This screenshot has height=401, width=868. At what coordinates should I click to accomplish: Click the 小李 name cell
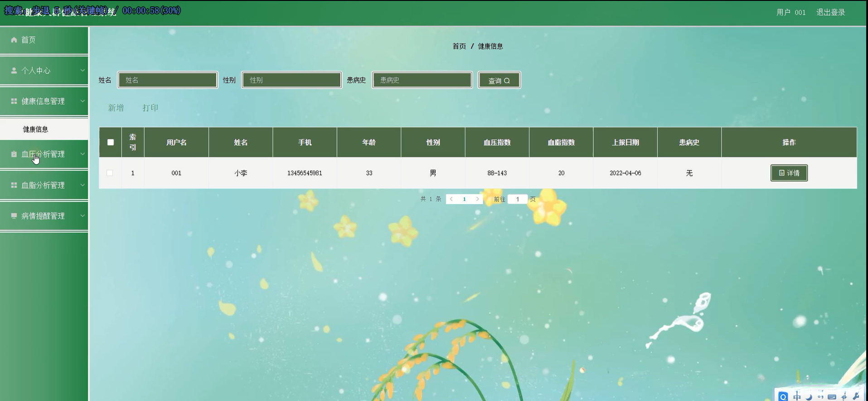pyautogui.click(x=241, y=173)
